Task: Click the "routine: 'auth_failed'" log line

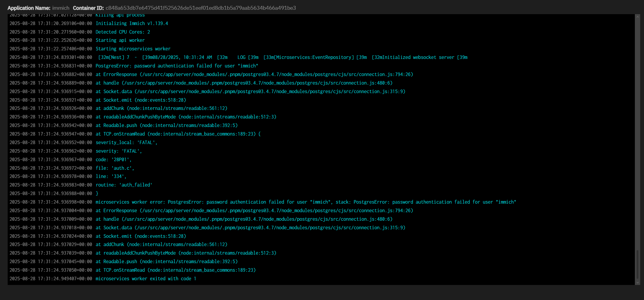Action: click(124, 185)
